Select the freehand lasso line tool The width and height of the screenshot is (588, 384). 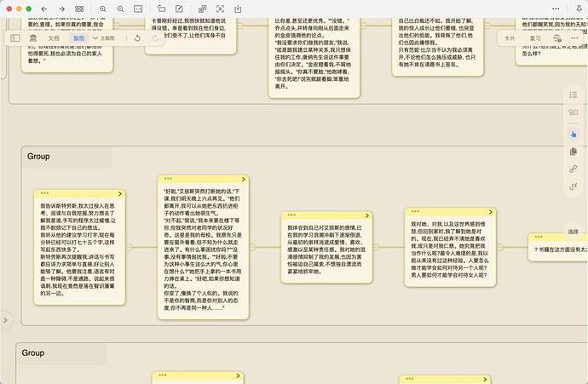[x=573, y=186]
